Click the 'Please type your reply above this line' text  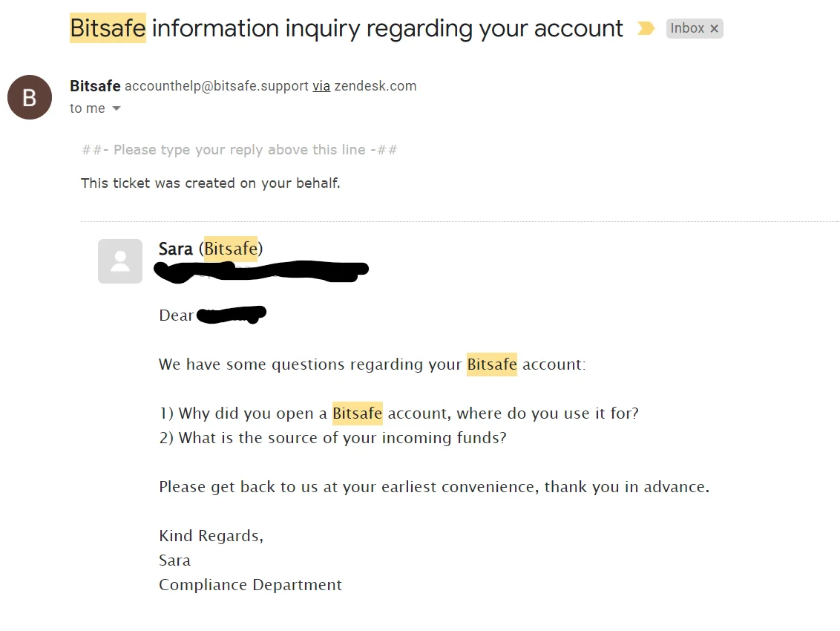pyautogui.click(x=240, y=149)
